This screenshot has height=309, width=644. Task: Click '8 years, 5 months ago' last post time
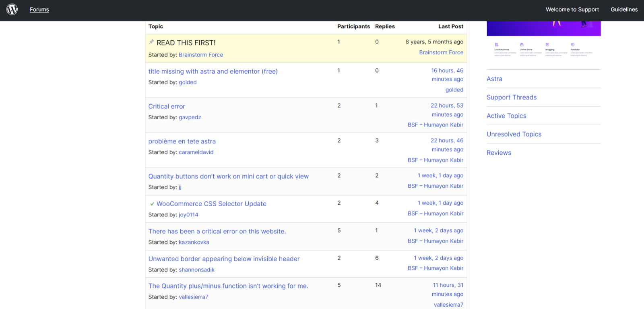434,42
